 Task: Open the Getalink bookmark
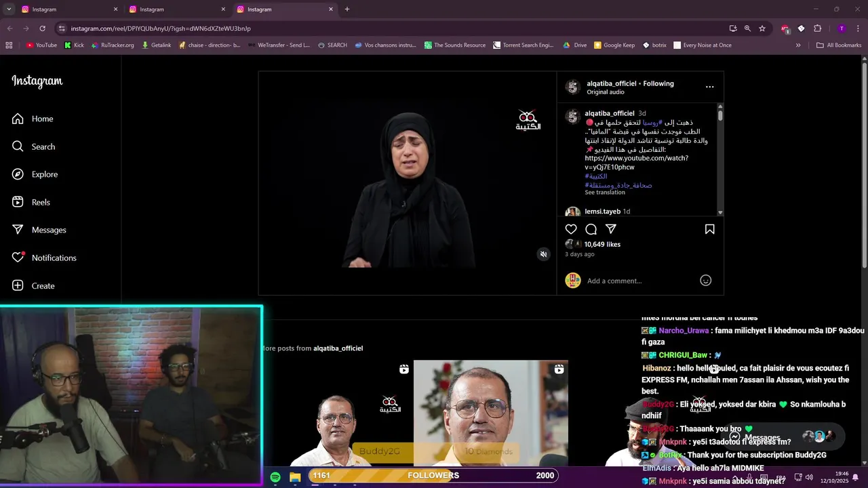click(156, 45)
